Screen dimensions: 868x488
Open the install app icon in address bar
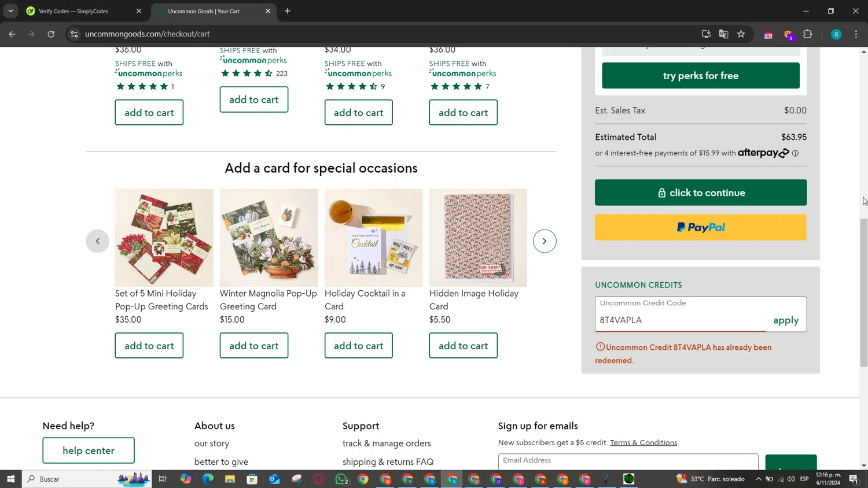point(706,34)
